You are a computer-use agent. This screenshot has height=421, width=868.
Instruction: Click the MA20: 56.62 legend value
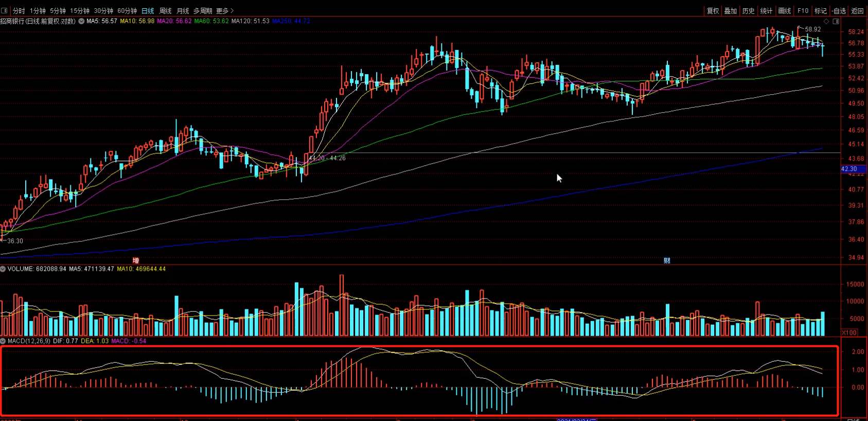coord(174,21)
